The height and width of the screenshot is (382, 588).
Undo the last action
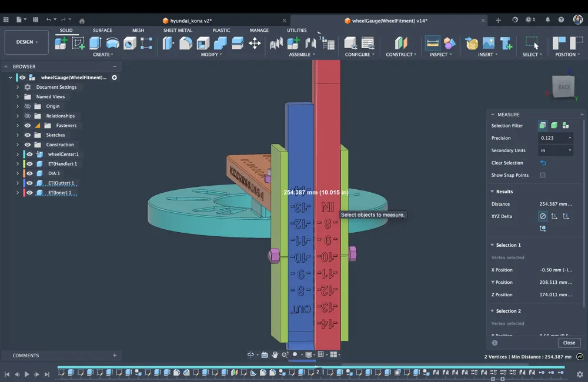[48, 19]
